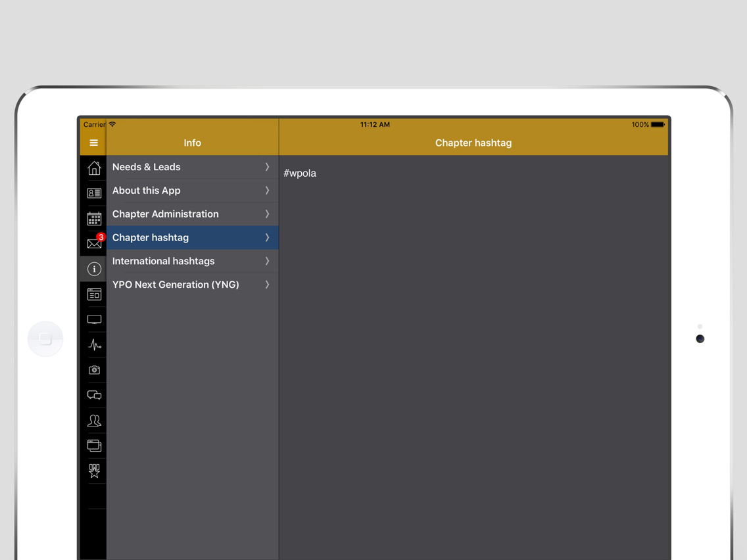This screenshot has width=747, height=560.
Task: Select the camera icon in the sidebar
Action: click(x=93, y=370)
